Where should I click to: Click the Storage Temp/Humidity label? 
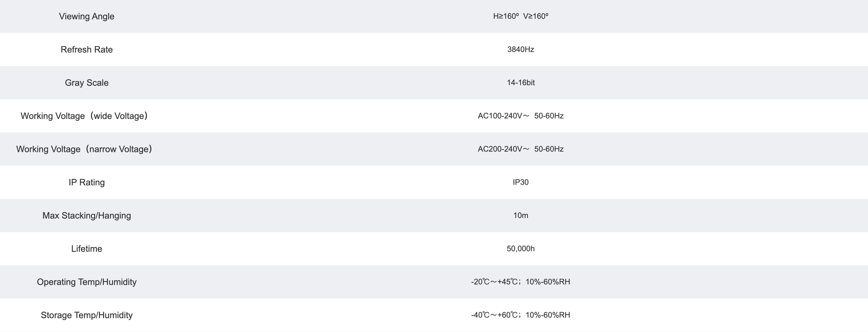click(87, 315)
